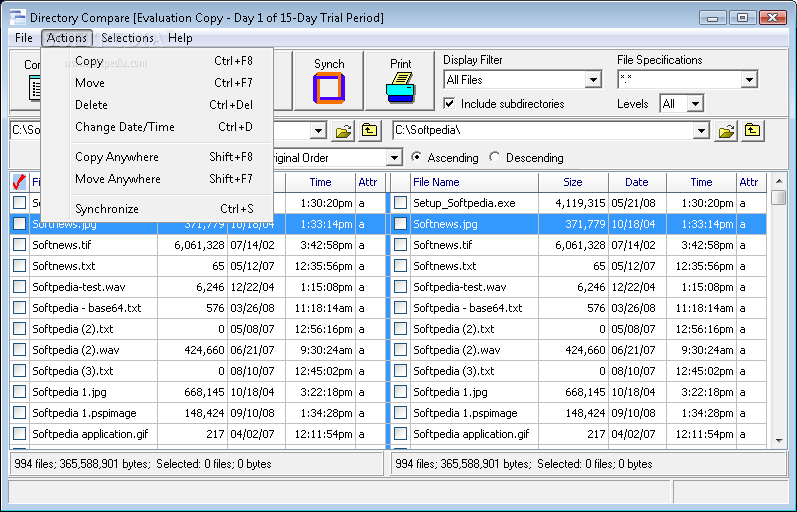Sort right pane by Time header
Screen dimensions: 797x512
coord(701,182)
